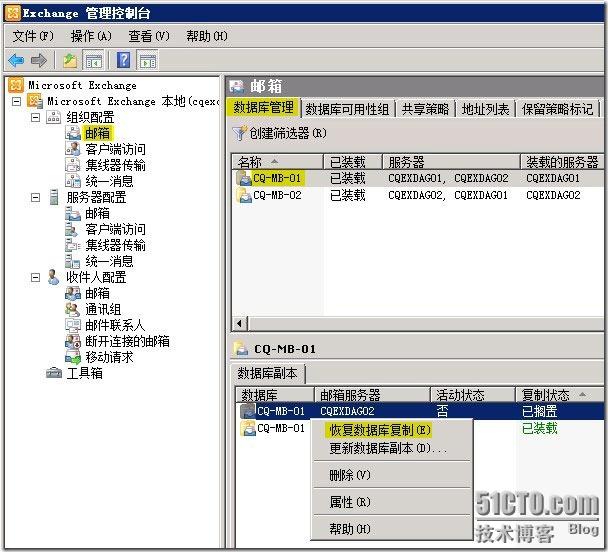Switch to the 数据库可用性组 tab
The image size is (608, 552).
tap(347, 109)
